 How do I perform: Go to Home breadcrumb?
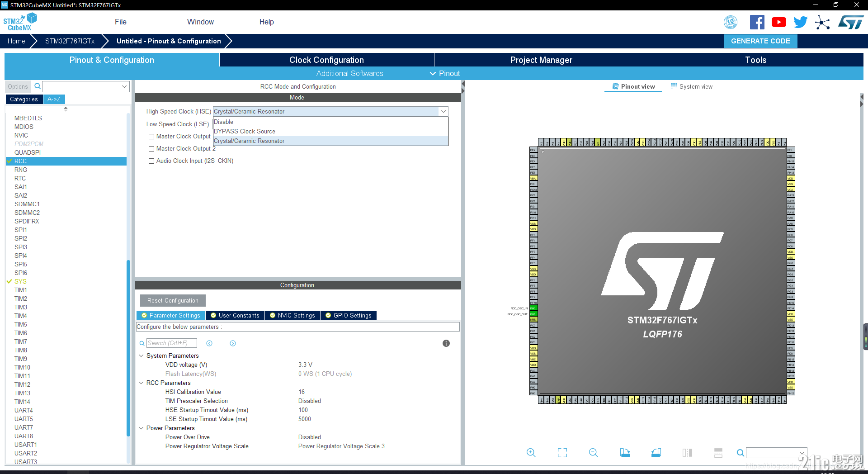pyautogui.click(x=16, y=41)
